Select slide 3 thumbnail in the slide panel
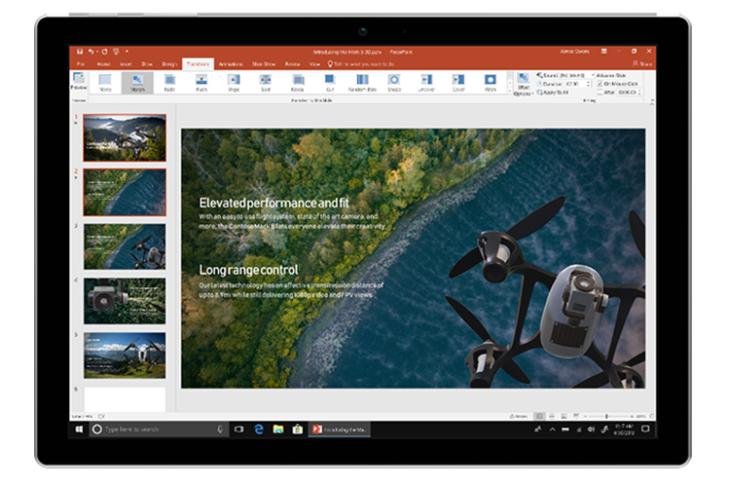The image size is (730, 487). (124, 246)
